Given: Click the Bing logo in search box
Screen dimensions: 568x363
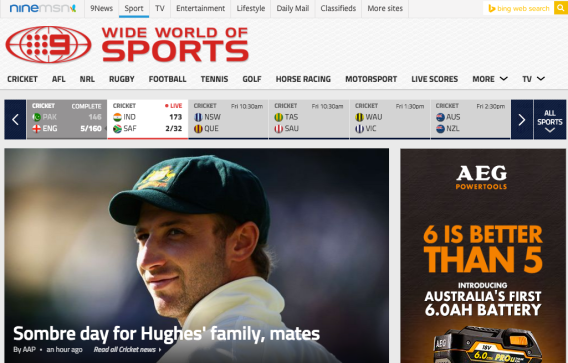Looking at the screenshot, I should [x=492, y=8].
